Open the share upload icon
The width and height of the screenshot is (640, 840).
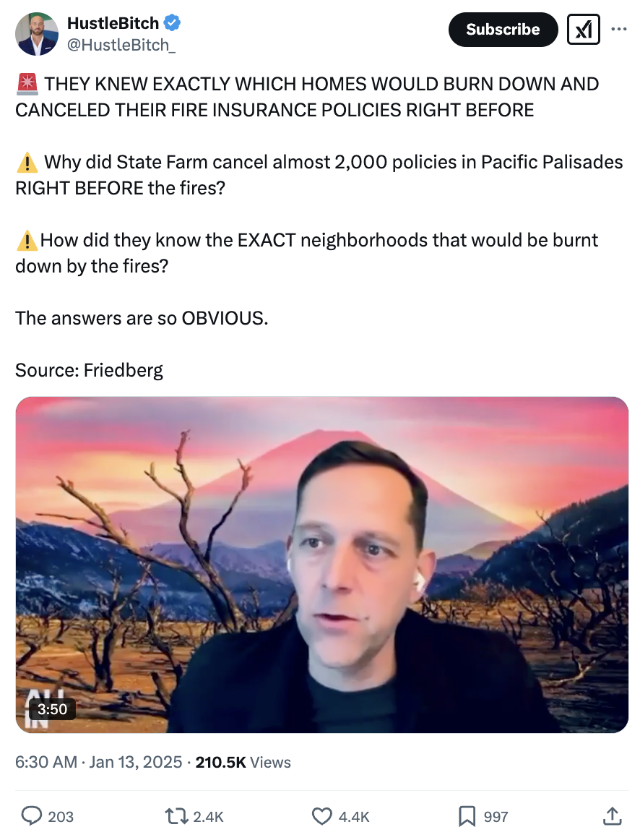(612, 816)
